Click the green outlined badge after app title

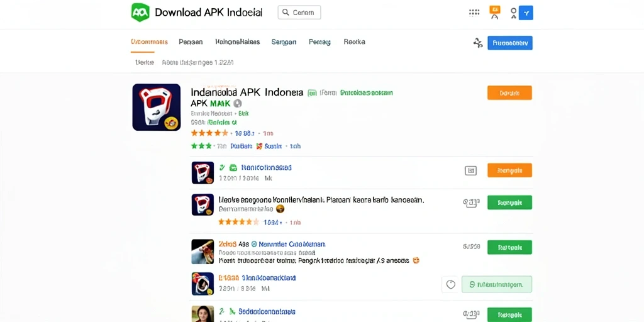[312, 93]
